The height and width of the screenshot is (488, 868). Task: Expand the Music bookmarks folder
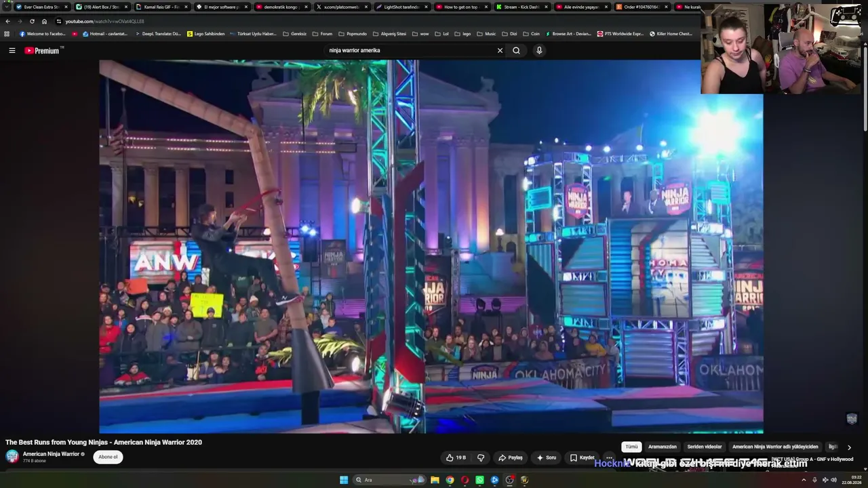(x=486, y=34)
